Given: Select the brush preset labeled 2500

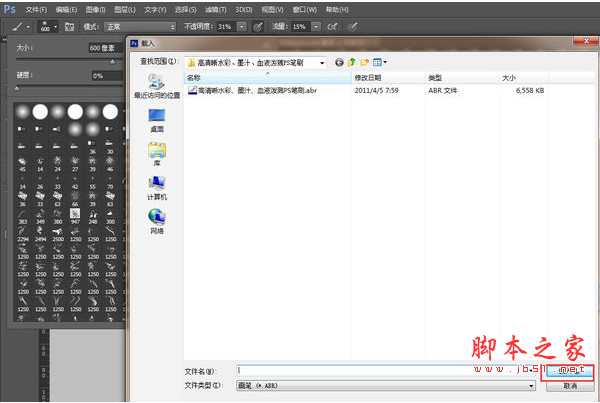Looking at the screenshot, I should pyautogui.click(x=58, y=234).
